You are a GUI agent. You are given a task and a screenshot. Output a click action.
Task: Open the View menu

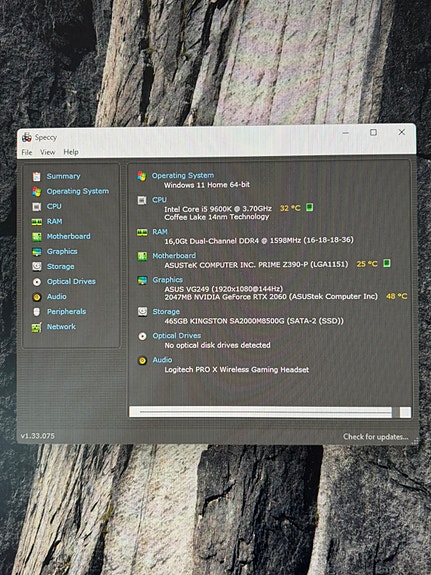pyautogui.click(x=47, y=152)
